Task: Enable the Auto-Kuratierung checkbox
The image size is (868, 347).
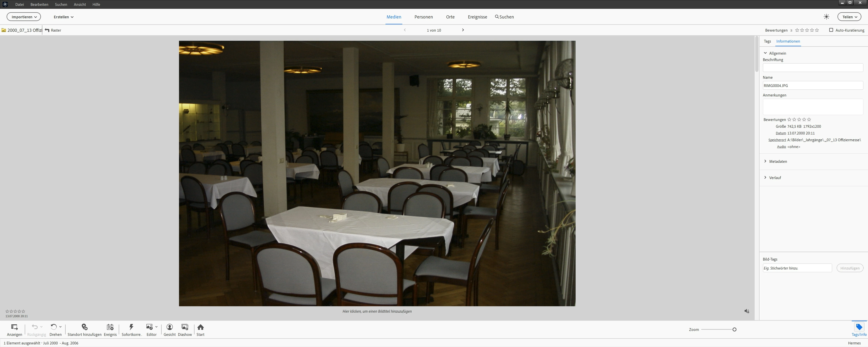Action: point(831,30)
